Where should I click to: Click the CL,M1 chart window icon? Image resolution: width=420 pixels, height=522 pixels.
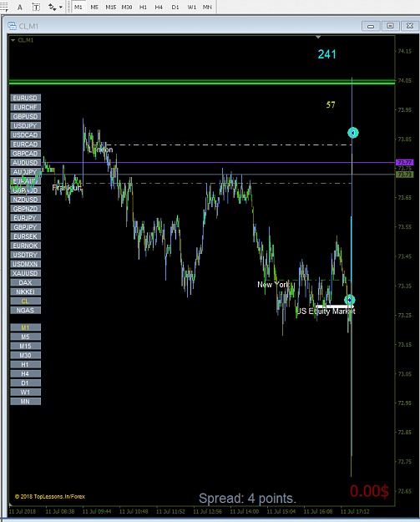(x=12, y=26)
